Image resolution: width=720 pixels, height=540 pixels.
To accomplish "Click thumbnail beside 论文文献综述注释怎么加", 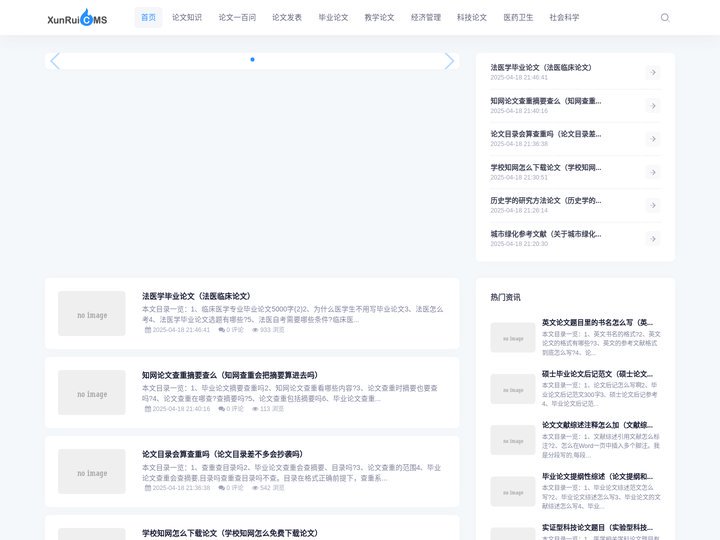I will point(513,440).
